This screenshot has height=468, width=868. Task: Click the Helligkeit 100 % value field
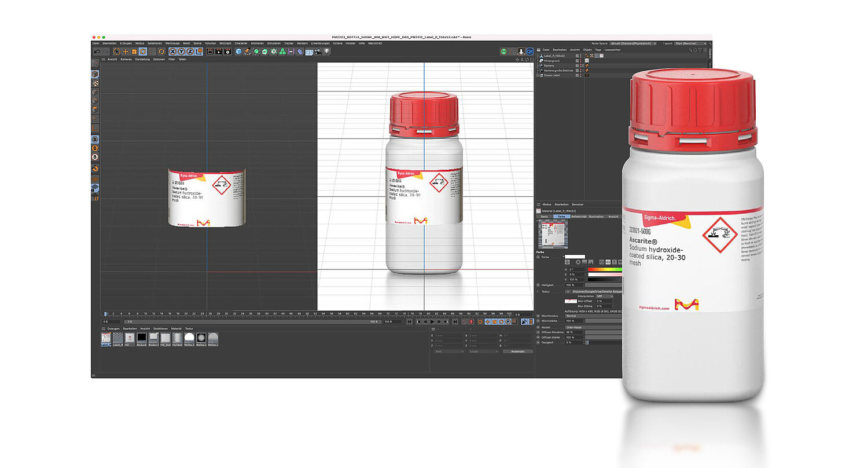click(x=575, y=285)
